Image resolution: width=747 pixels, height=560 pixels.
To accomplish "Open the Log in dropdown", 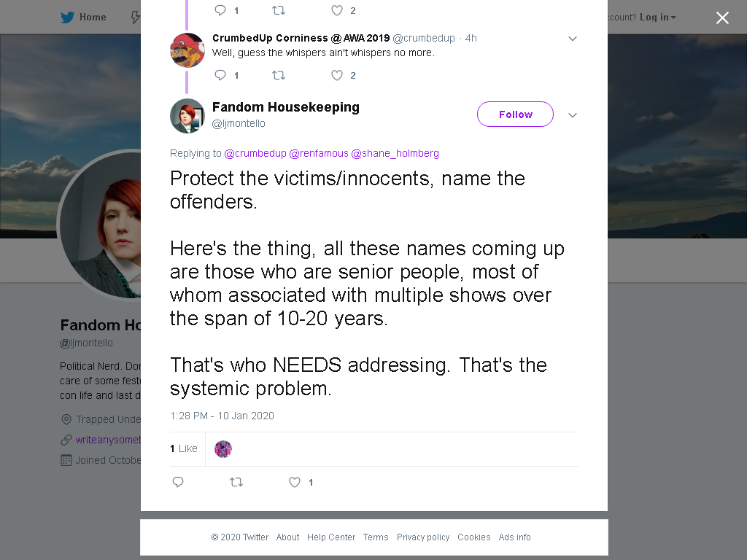I will (657, 17).
